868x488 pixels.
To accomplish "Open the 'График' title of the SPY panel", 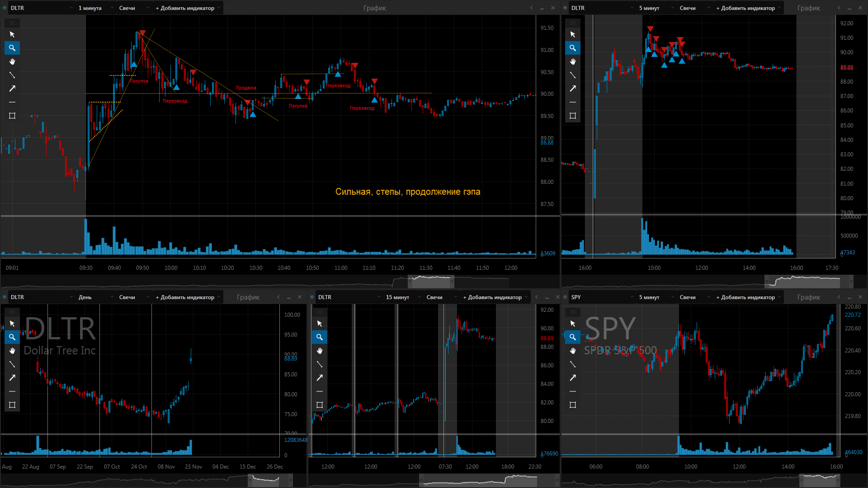I will [808, 297].
